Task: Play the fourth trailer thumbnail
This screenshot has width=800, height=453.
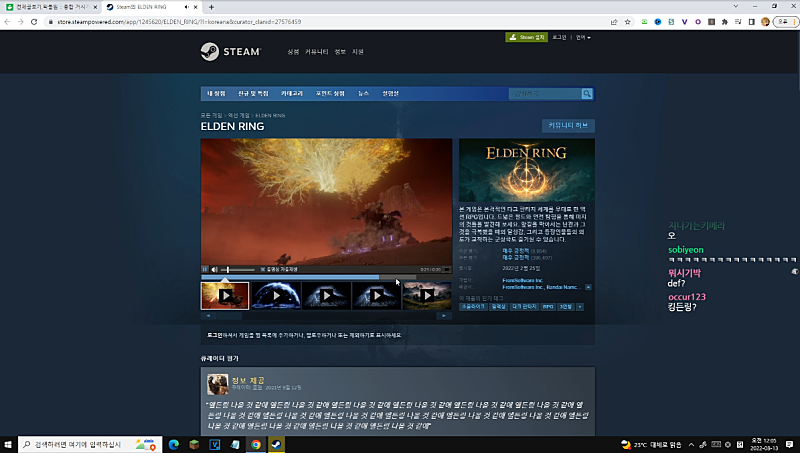Action: point(377,296)
